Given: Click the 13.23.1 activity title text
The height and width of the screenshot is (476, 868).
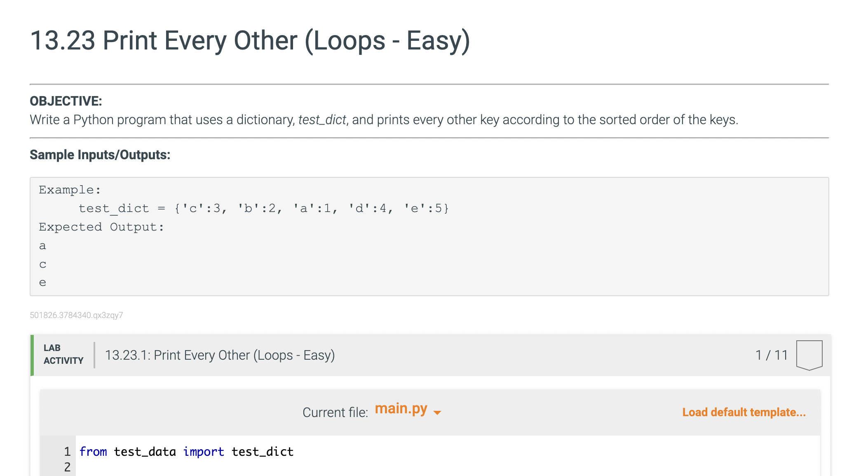Looking at the screenshot, I should point(220,355).
